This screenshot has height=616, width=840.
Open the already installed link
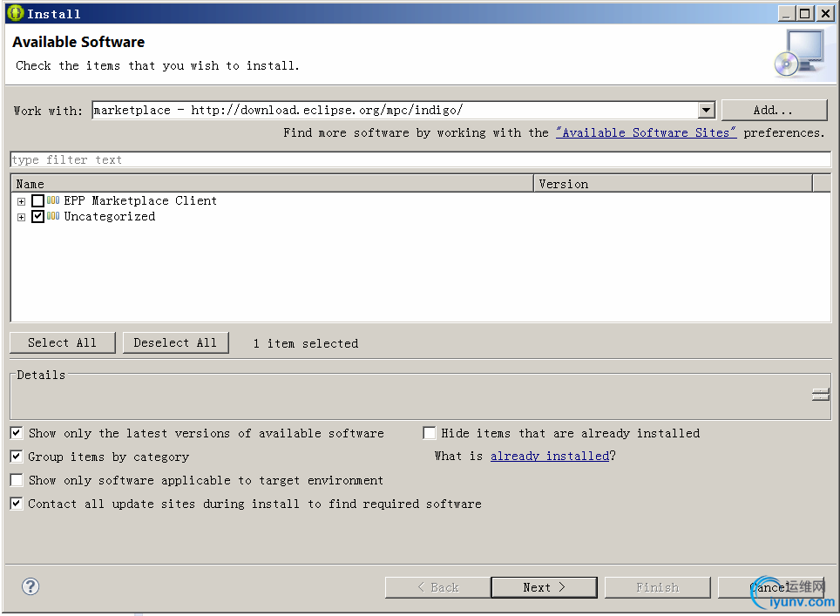(550, 456)
